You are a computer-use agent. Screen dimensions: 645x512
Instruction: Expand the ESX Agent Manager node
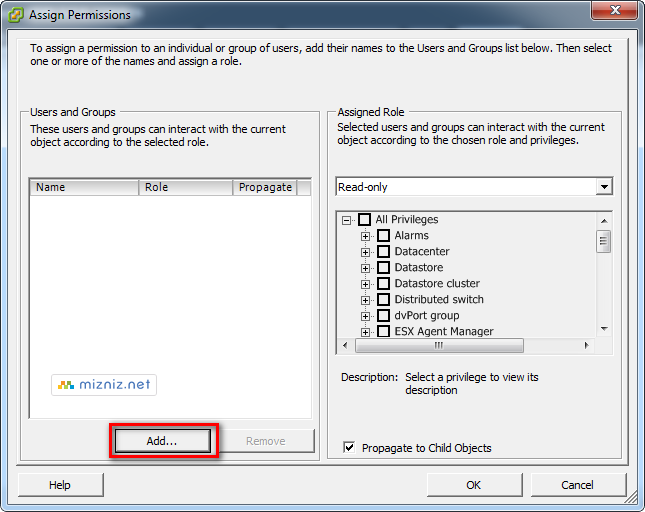pyautogui.click(x=365, y=332)
